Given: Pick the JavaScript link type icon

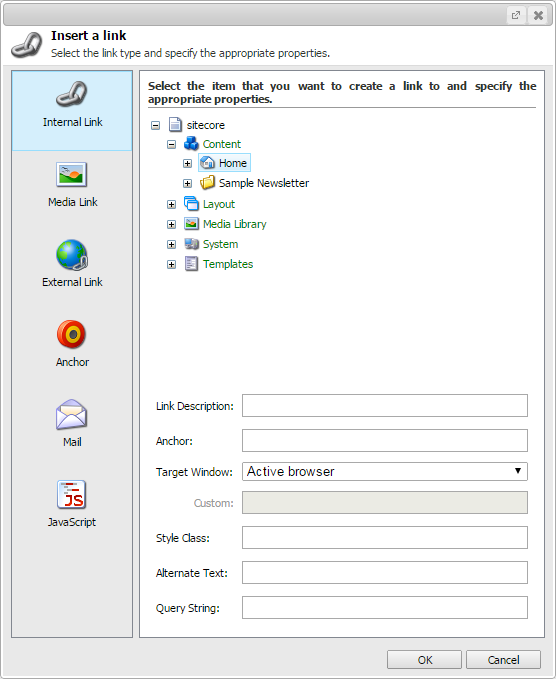Looking at the screenshot, I should [71, 495].
